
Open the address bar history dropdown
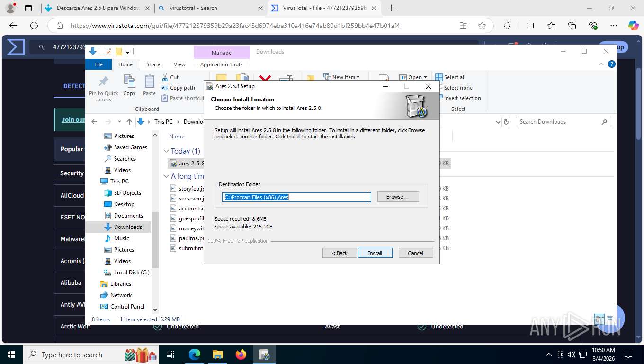pos(498,122)
